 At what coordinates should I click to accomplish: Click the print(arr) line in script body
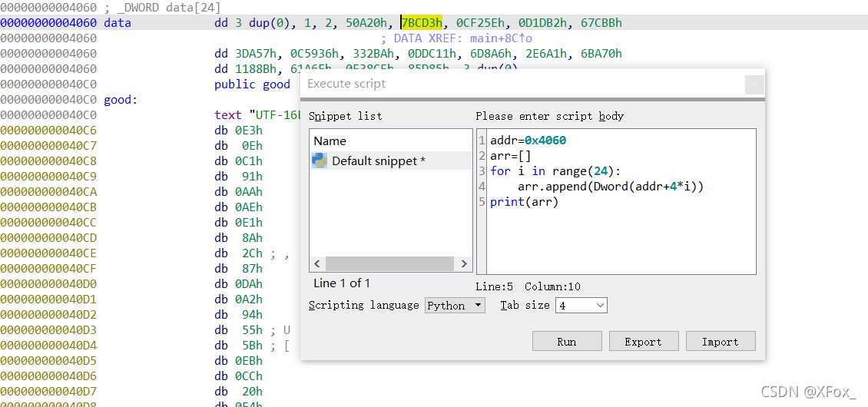524,202
